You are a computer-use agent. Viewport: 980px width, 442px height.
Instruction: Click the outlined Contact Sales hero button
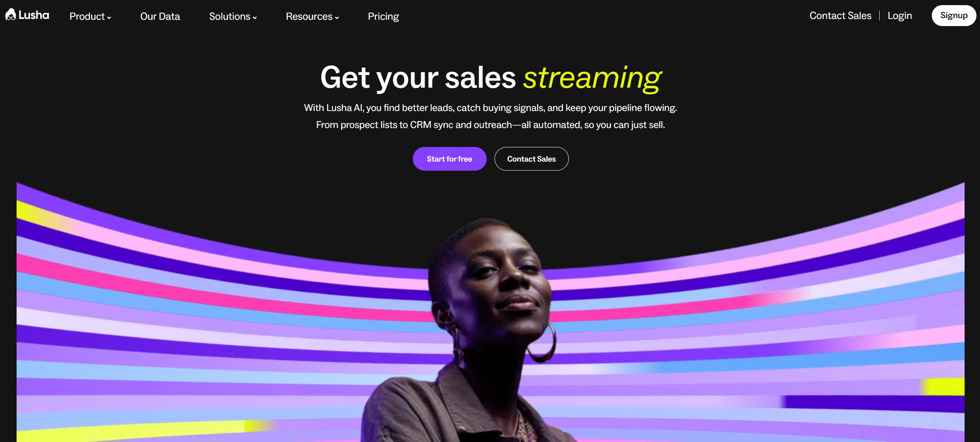click(531, 159)
